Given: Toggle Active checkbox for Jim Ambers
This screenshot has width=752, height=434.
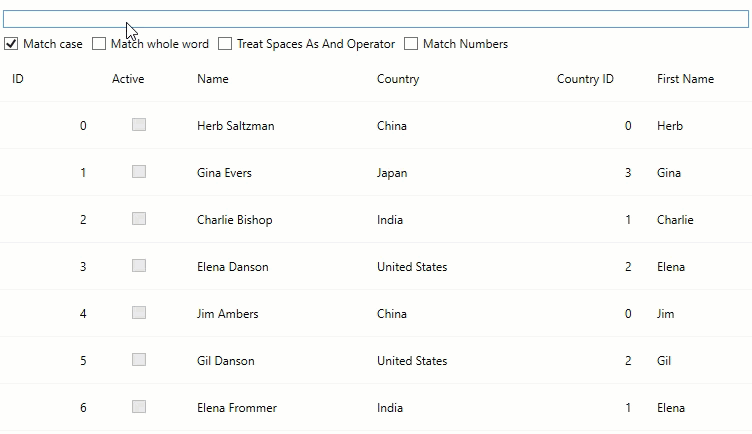Looking at the screenshot, I should [139, 313].
